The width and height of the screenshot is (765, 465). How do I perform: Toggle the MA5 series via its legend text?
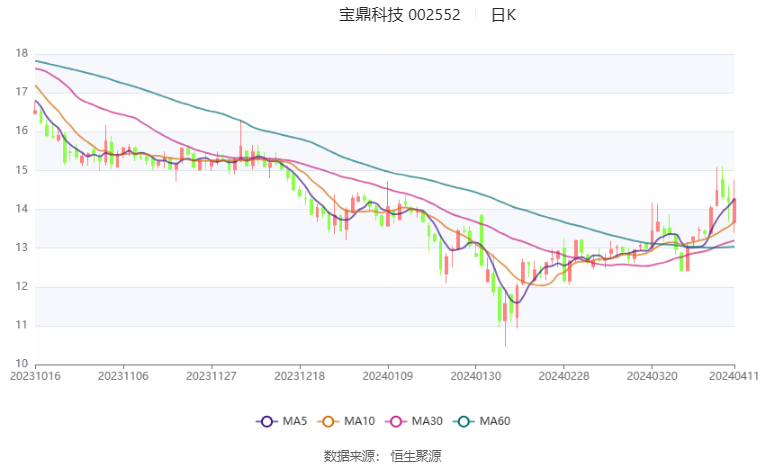pos(292,422)
